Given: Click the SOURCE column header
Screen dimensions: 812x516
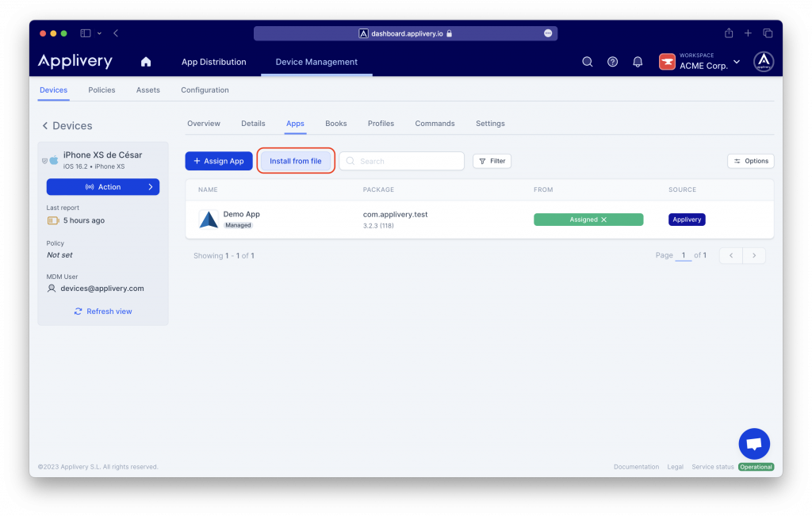Looking at the screenshot, I should [x=682, y=190].
